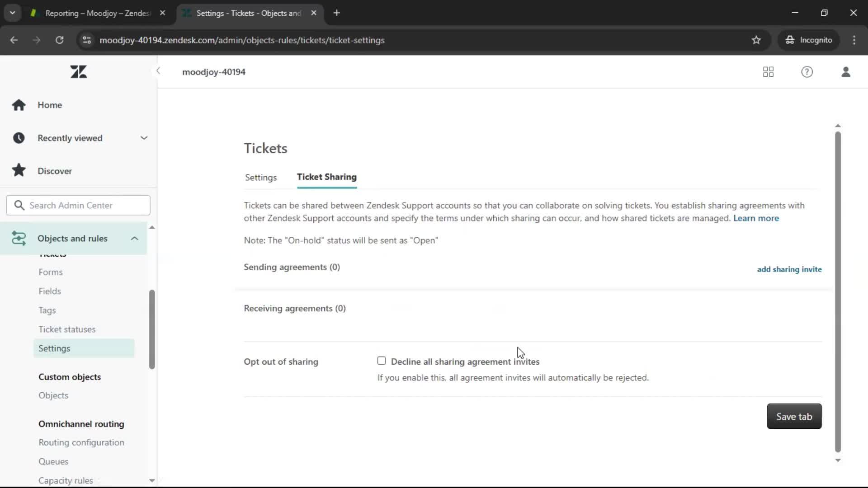Viewport: 868px width, 488px height.
Task: Click the Objects and rules icon
Action: click(x=19, y=238)
